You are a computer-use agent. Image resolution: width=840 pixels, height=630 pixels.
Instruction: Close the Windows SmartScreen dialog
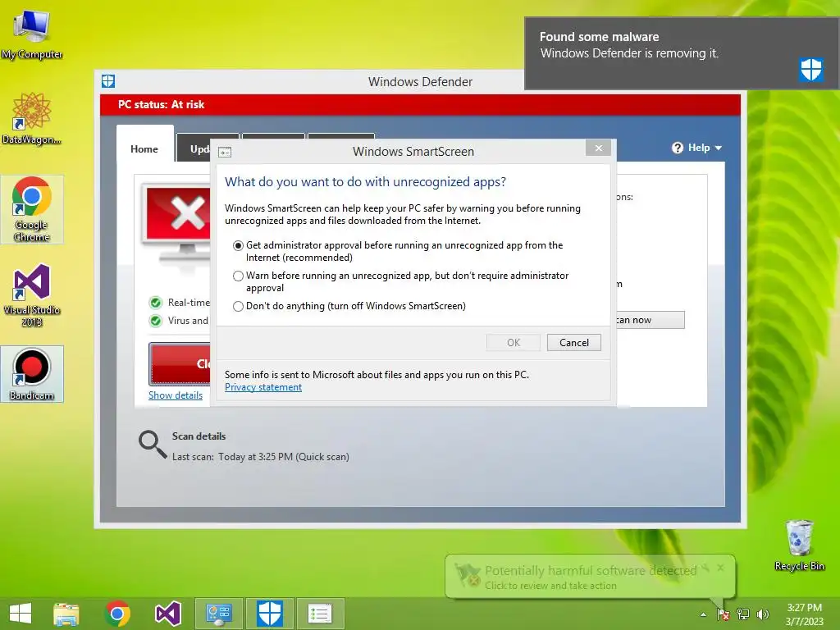coord(598,148)
